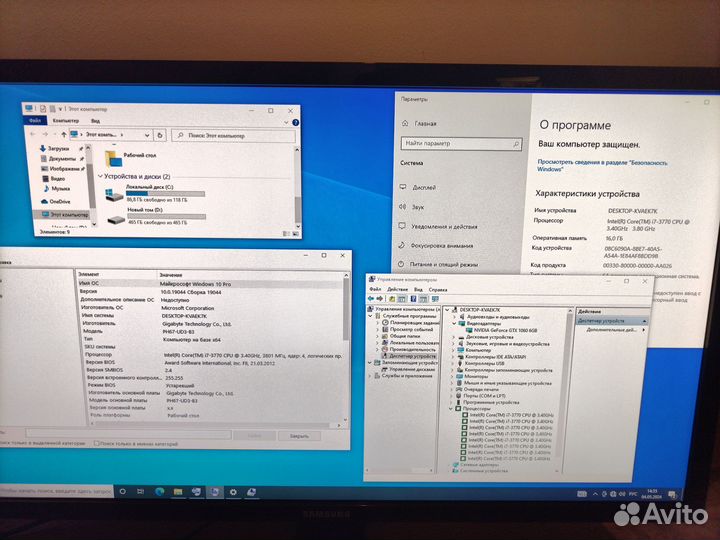Click the Up-one-level folder icon in Computer Management toolbar

click(x=392, y=299)
